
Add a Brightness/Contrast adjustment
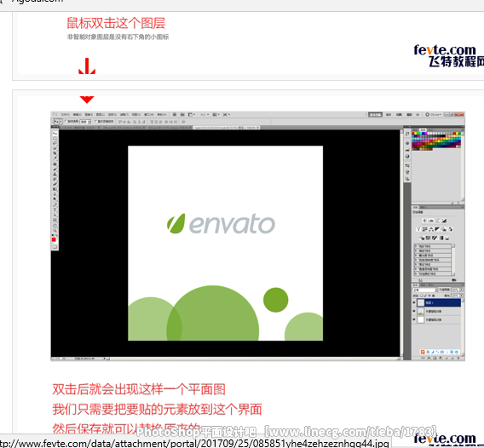[425, 221]
